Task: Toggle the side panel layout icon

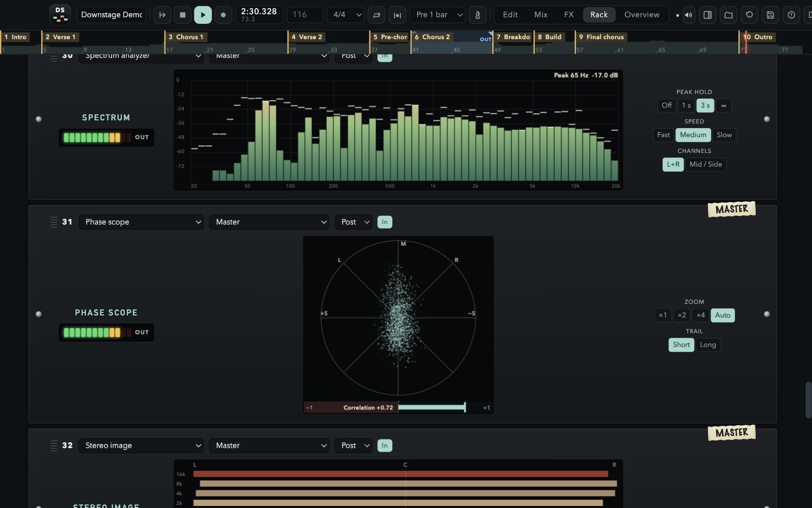Action: (x=707, y=15)
